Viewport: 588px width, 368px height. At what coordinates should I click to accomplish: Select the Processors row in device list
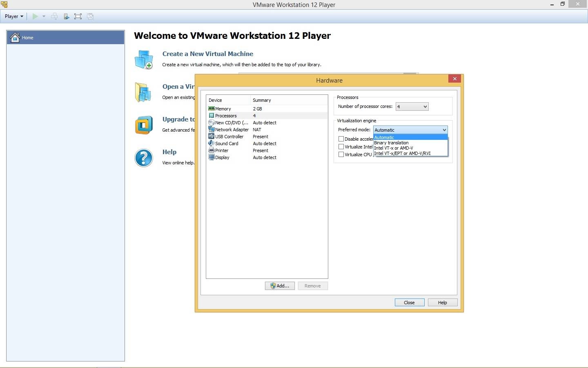(x=267, y=115)
